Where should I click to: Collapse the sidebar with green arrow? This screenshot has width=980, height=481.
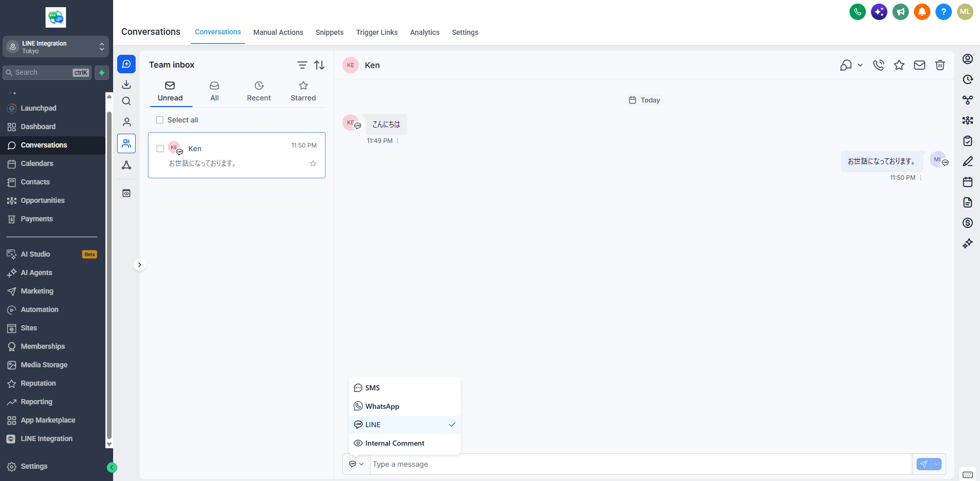click(112, 467)
